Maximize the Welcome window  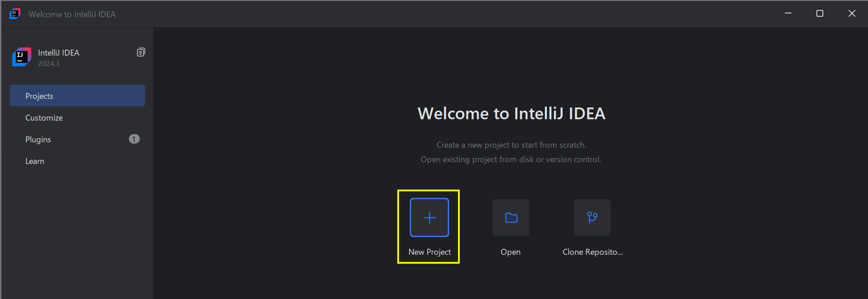point(820,14)
